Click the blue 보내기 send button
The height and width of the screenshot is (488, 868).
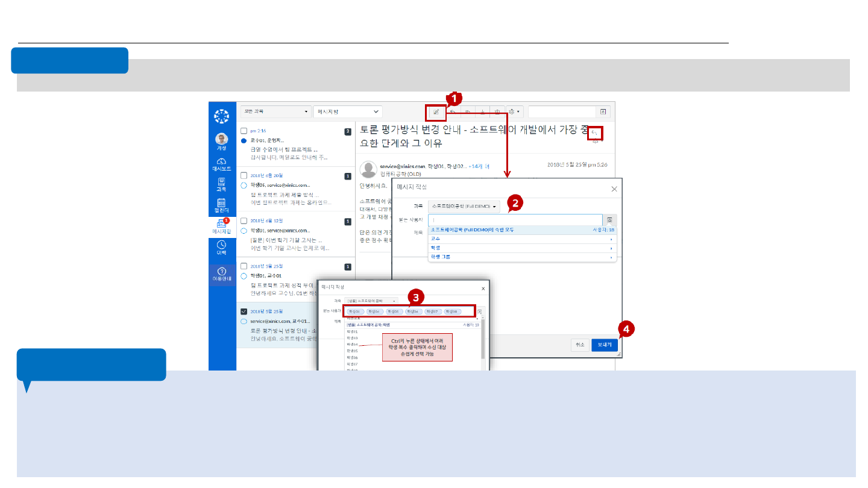point(604,345)
